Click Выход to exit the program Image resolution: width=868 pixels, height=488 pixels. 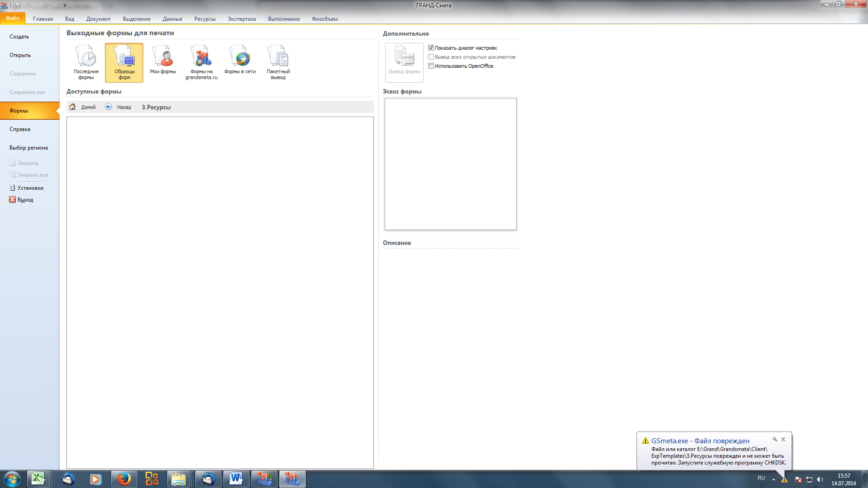tap(25, 200)
